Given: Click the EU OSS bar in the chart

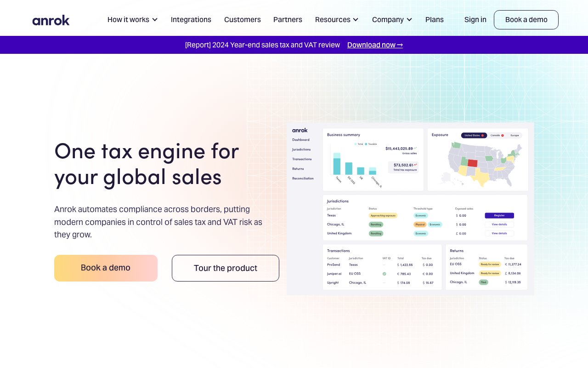Looking at the screenshot, I should pos(349,168).
